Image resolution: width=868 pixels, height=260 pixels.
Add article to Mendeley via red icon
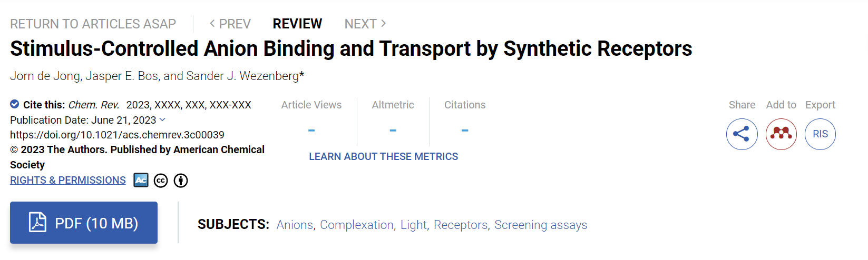coord(781,134)
